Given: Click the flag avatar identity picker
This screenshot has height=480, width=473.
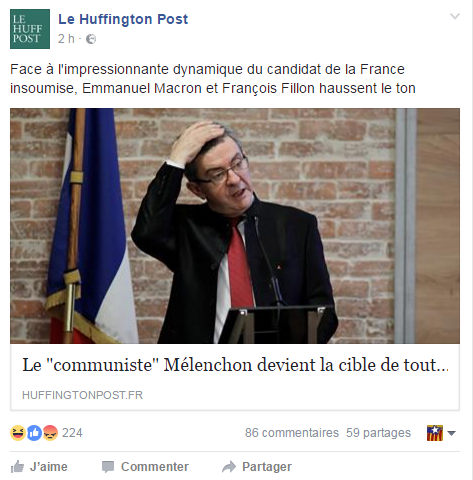Looking at the screenshot, I should coord(435,433).
